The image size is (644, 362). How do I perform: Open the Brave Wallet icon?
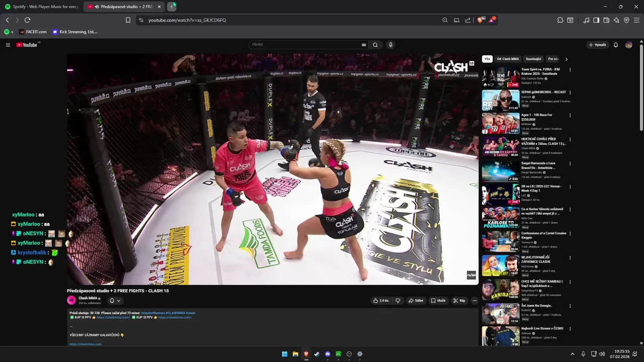(606, 20)
